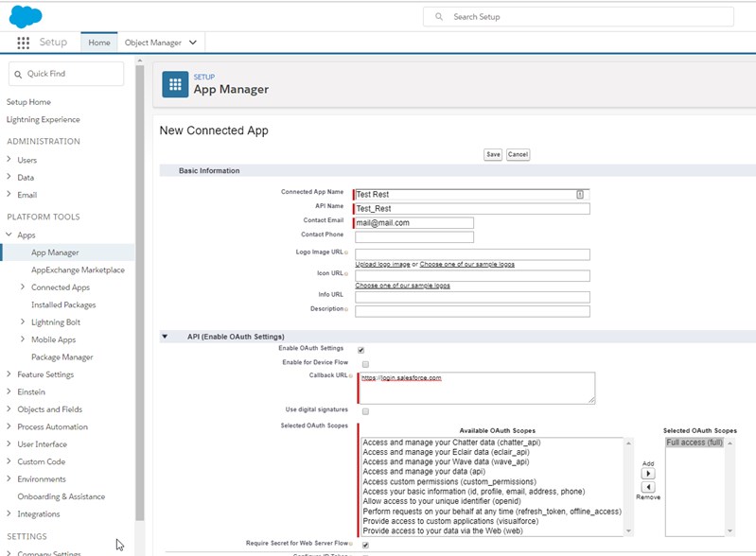Expand Connected Apps in sidebar
Image resolution: width=756 pixels, height=556 pixels.
pyautogui.click(x=23, y=287)
